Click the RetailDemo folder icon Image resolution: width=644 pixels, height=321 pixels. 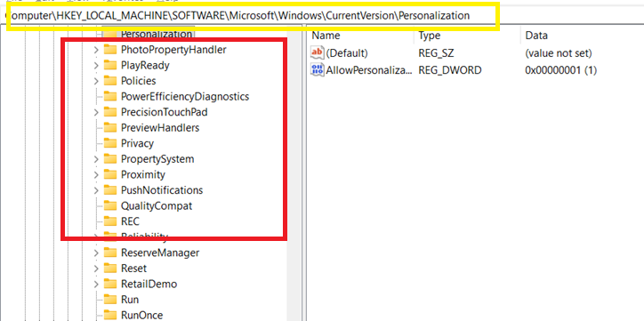110,284
